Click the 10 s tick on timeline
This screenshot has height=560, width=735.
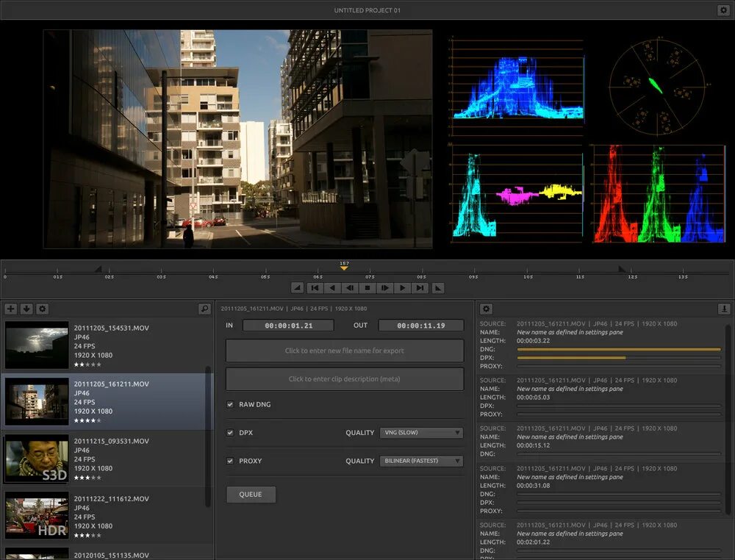527,273
